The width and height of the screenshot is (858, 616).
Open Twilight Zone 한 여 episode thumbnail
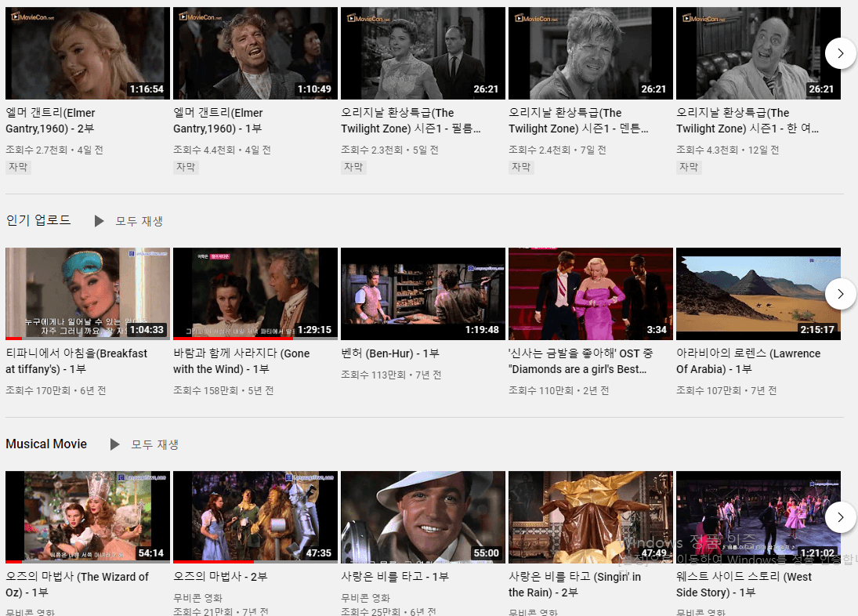pos(758,53)
